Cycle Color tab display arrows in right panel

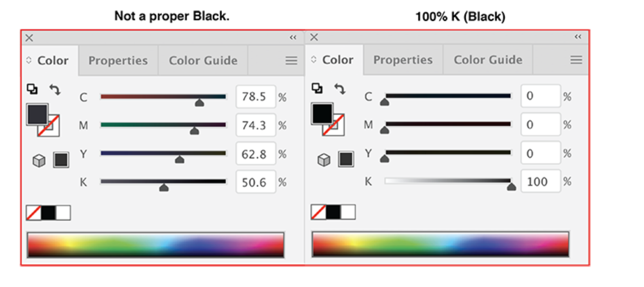pyautogui.click(x=313, y=59)
